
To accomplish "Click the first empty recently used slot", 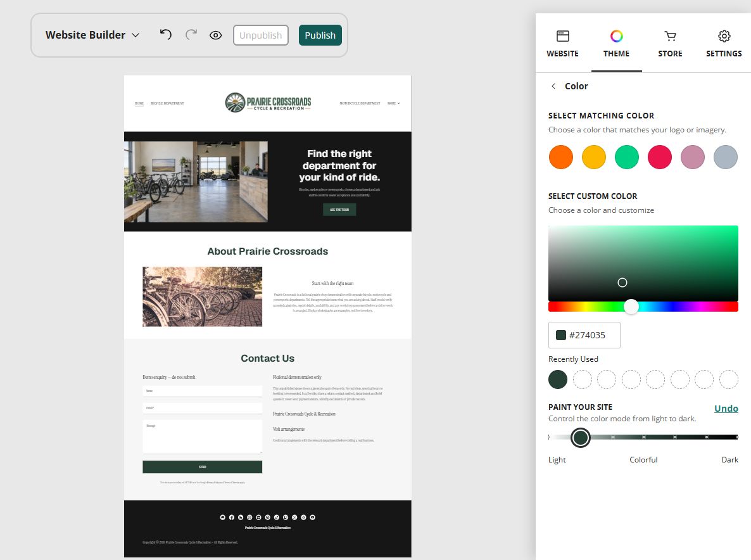I will (x=583, y=379).
